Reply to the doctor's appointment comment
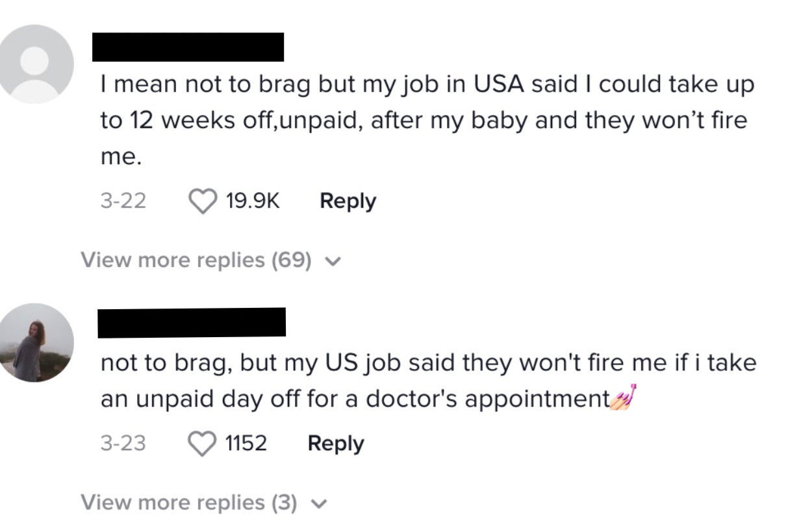 click(335, 442)
